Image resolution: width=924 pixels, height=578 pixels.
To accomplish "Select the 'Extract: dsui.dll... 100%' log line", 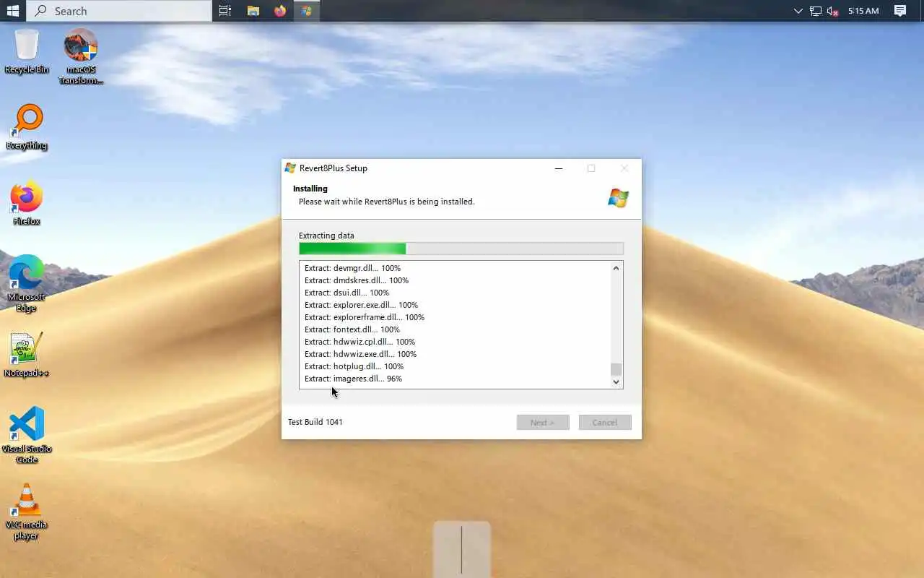I will pyautogui.click(x=346, y=293).
